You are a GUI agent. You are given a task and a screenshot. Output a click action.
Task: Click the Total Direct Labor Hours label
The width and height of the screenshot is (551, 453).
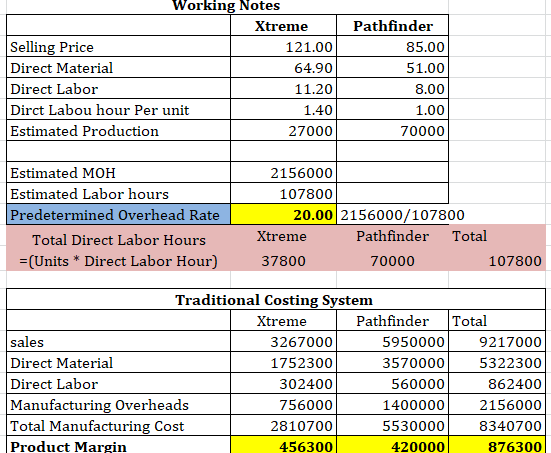click(x=119, y=240)
